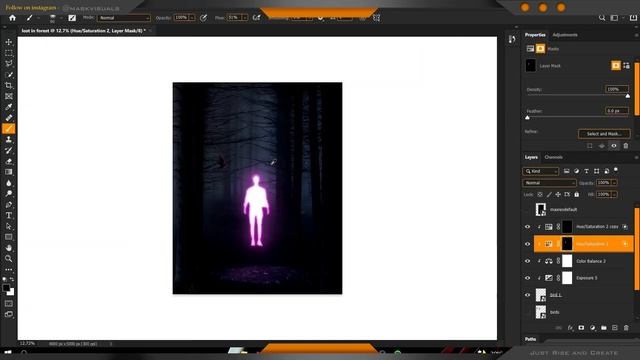Select the Move tool
Screen dimensions: 640x360
pyautogui.click(x=9, y=42)
